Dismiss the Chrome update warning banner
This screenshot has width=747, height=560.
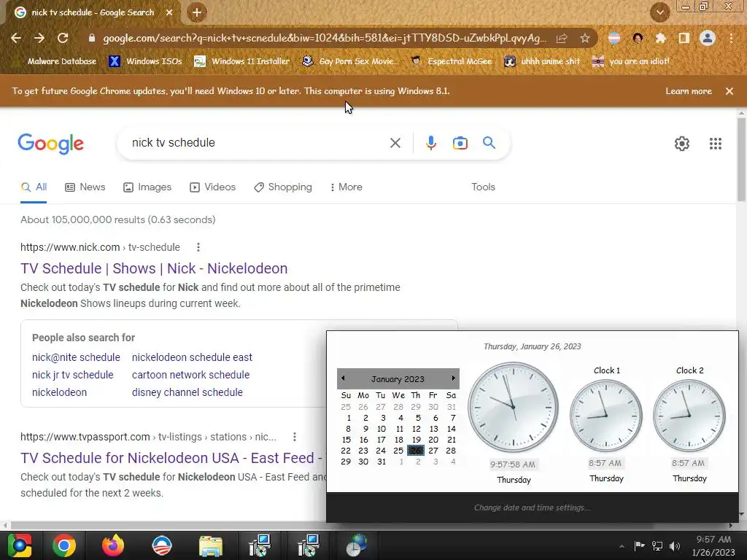click(729, 91)
